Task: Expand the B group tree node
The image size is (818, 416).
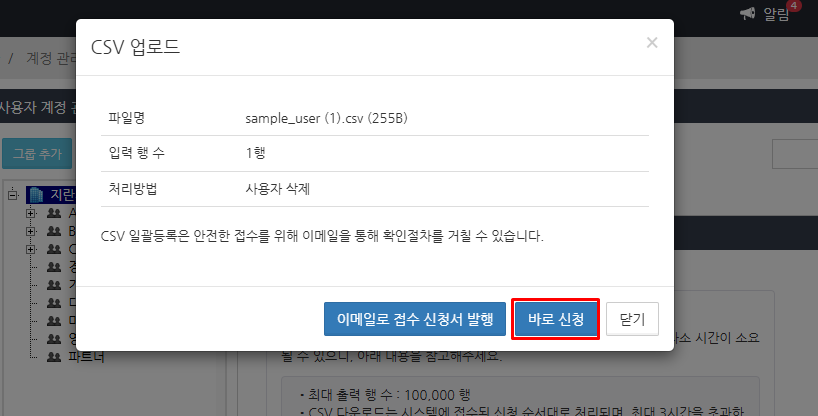Action: (x=31, y=231)
